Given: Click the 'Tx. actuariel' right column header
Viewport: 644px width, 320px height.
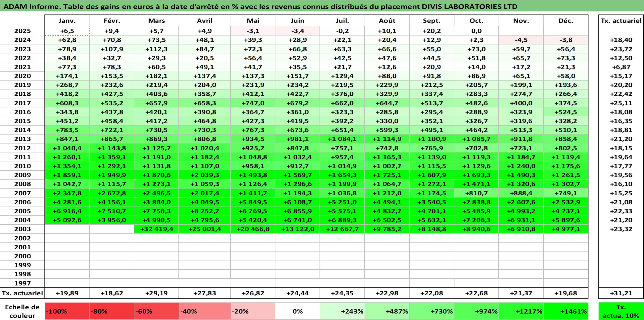Looking at the screenshot, I should (x=621, y=21).
